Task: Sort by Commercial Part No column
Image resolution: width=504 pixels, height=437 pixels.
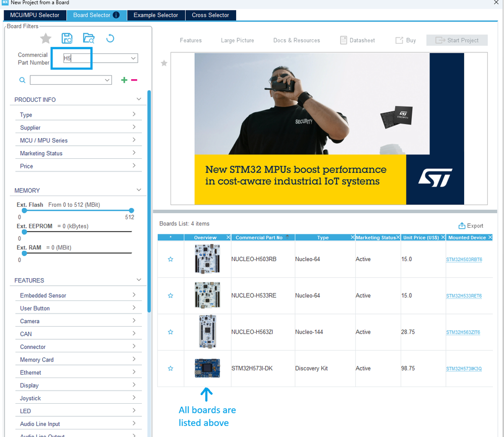Action: pos(262,237)
